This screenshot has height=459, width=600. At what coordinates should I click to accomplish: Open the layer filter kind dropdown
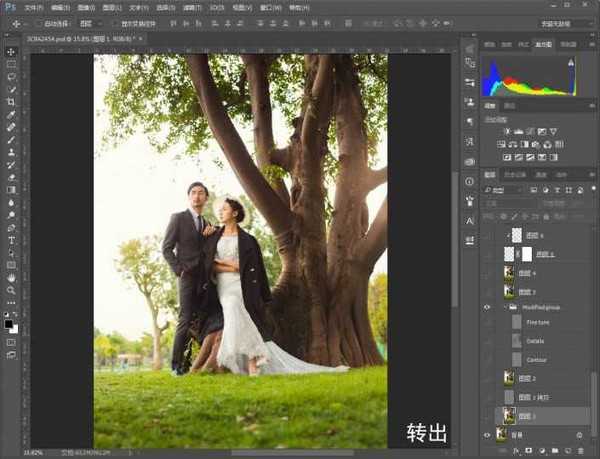[x=505, y=188]
